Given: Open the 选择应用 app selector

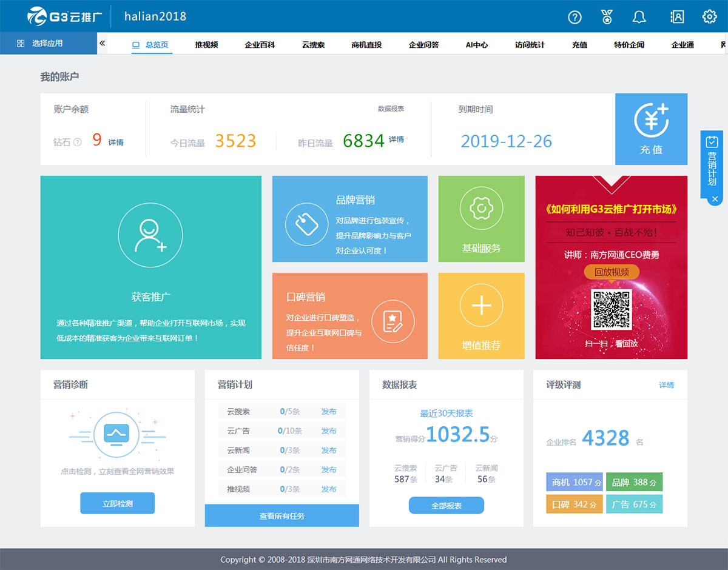Looking at the screenshot, I should 47,44.
